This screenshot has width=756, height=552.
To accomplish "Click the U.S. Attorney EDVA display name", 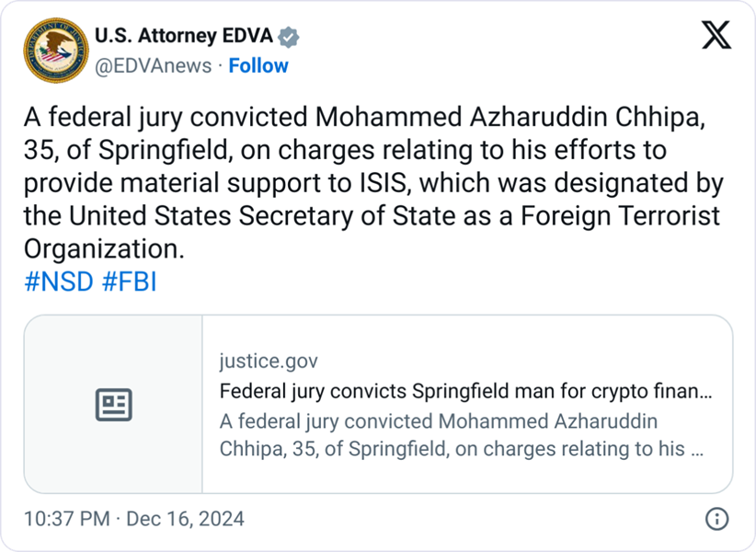I will point(184,38).
